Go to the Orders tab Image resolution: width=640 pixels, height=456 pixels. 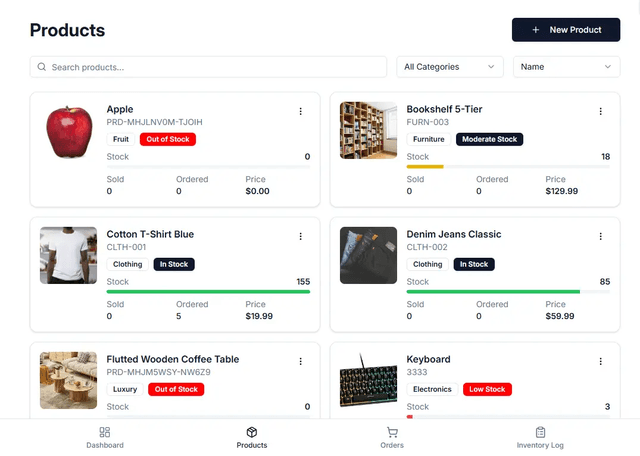(391, 437)
